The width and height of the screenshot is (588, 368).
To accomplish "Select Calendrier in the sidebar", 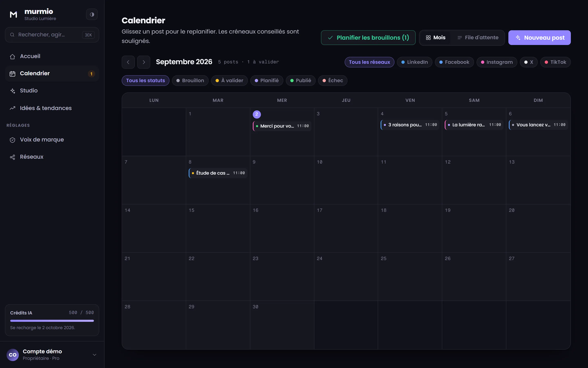I will coord(52,74).
